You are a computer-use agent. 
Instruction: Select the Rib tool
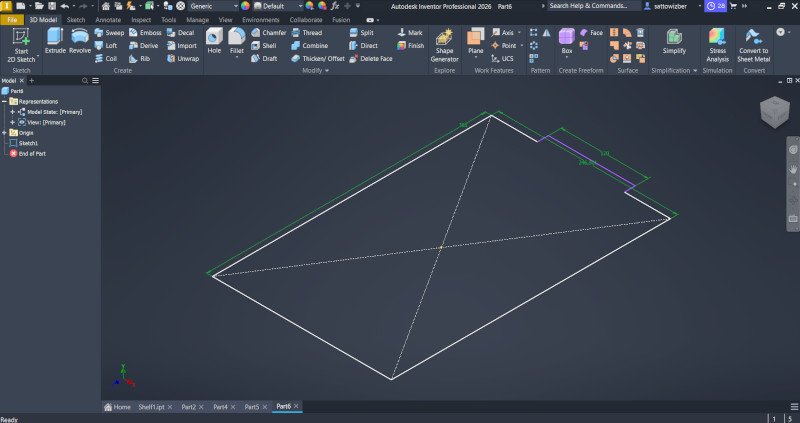pos(139,58)
